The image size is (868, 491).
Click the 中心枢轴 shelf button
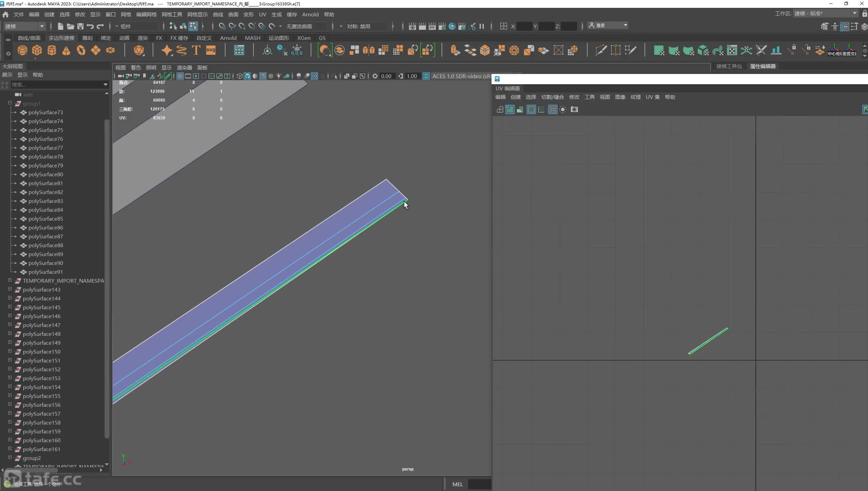tap(835, 50)
